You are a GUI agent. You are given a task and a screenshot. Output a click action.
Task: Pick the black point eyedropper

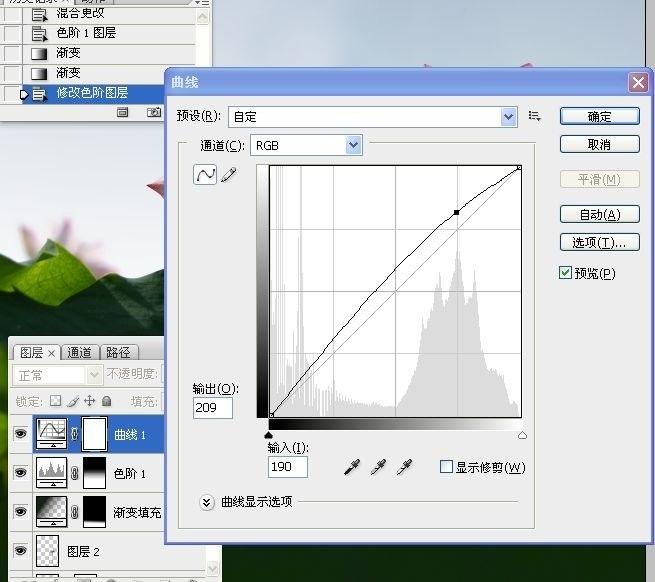[352, 467]
